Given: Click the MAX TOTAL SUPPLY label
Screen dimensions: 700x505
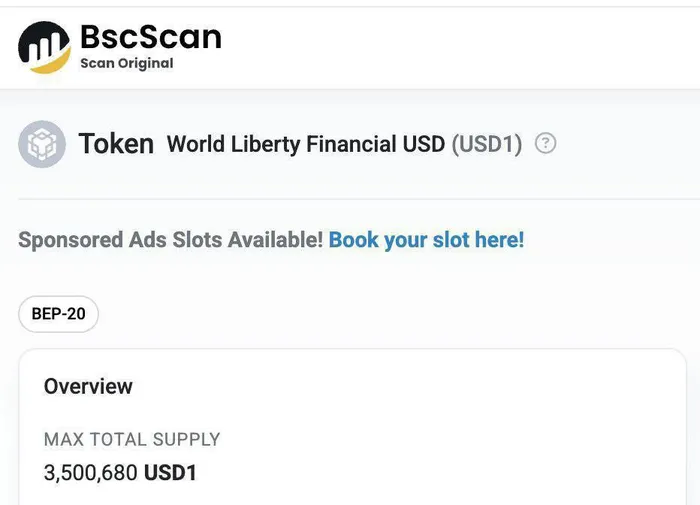Looking at the screenshot, I should click(x=132, y=439).
